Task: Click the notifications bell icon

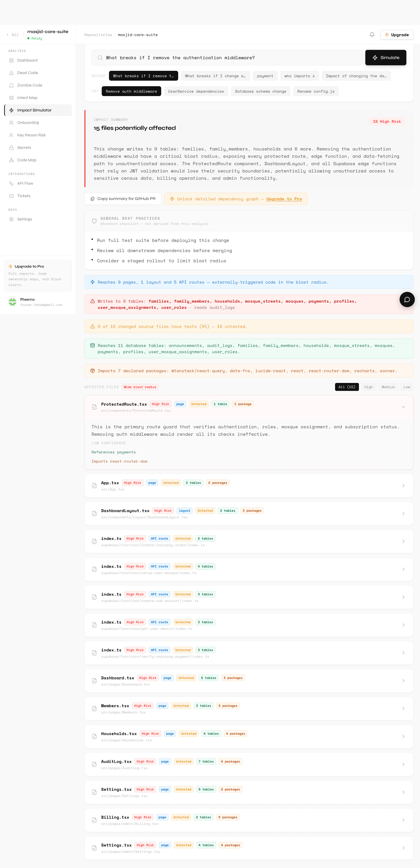Action: pyautogui.click(x=372, y=35)
